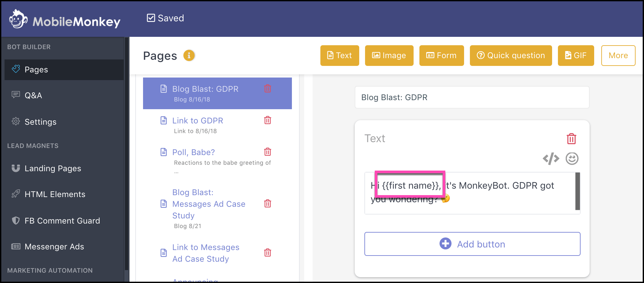Screen dimensions: 644x283
Task: Click trash icon next to Link to GDPR
Action: 267,120
